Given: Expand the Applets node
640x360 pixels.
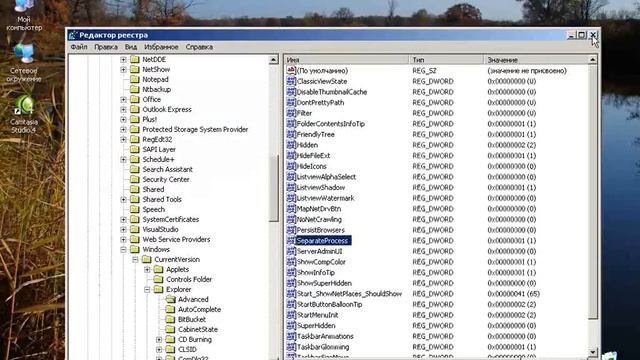Looking at the screenshot, I should point(147,269).
